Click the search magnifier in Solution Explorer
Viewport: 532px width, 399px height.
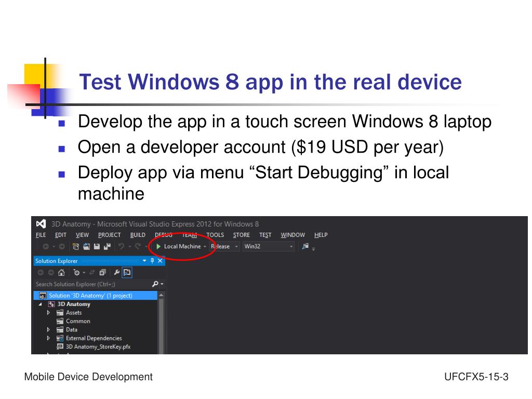point(155,284)
